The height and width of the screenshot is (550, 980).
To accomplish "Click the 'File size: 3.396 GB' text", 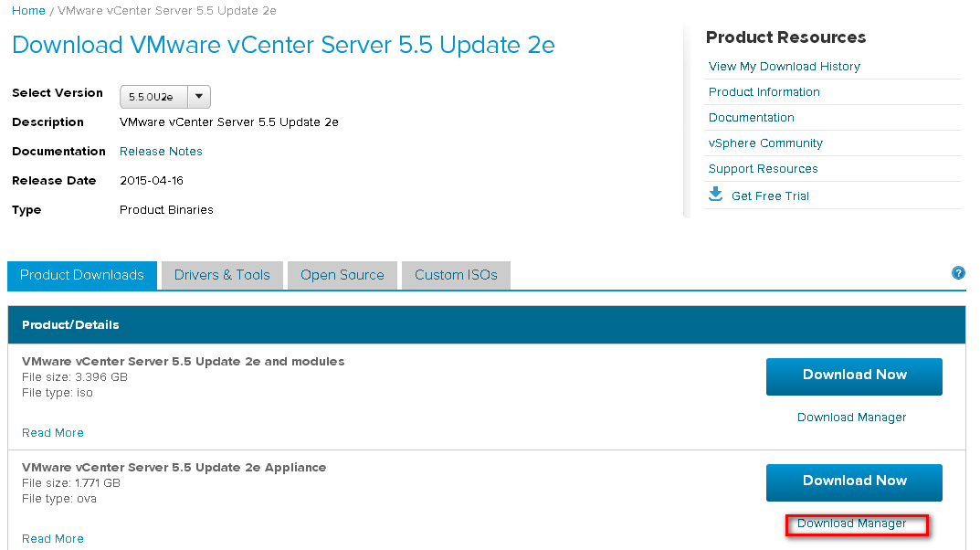I will click(74, 377).
